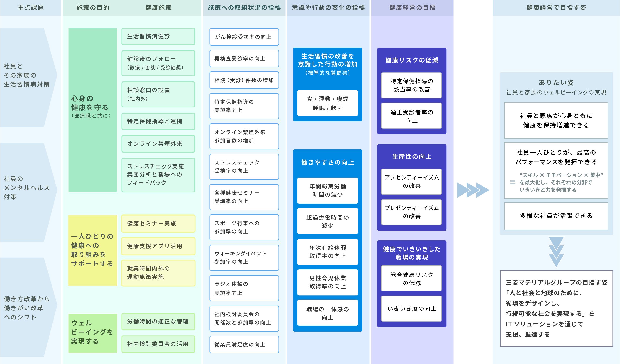
Task: Click the 生活習慣病健診 box
Action: [158, 36]
